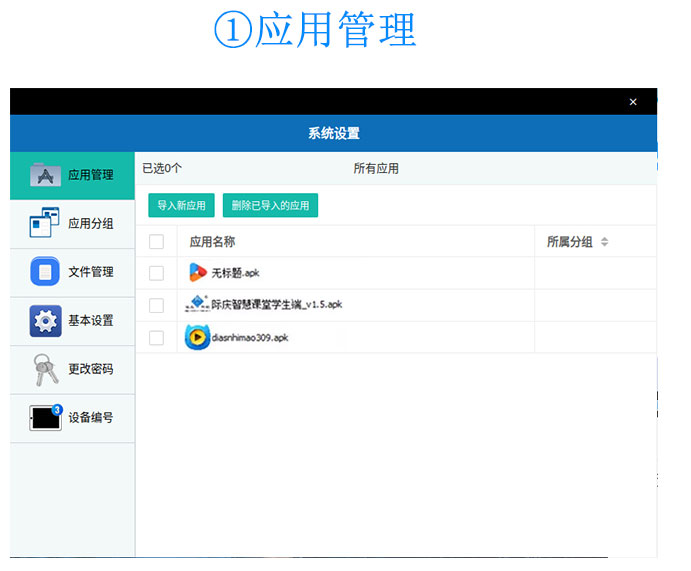Switch to the 应用分组 label

pos(91,223)
